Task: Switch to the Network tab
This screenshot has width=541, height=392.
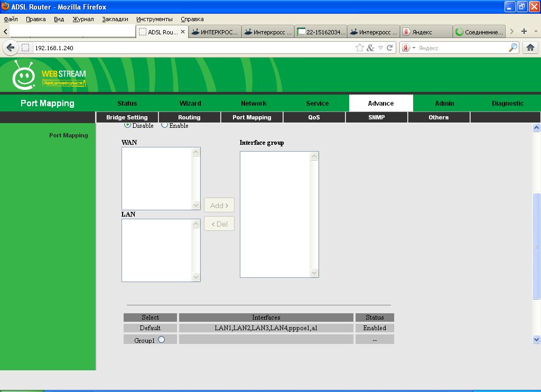Action: (254, 103)
